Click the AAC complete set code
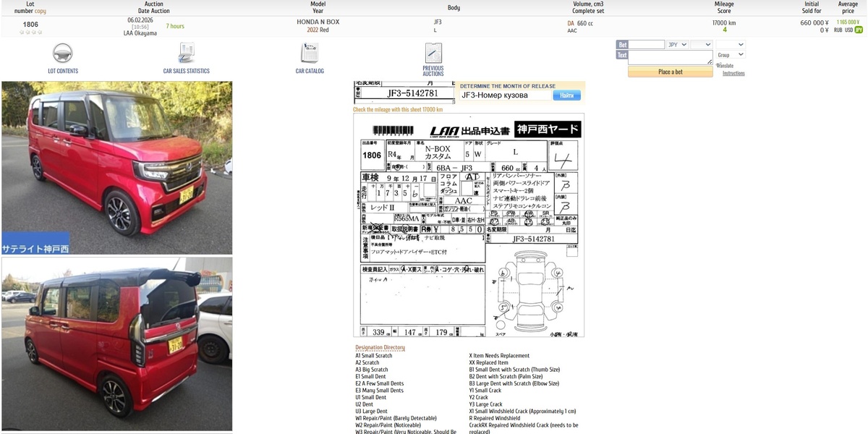 (x=572, y=31)
